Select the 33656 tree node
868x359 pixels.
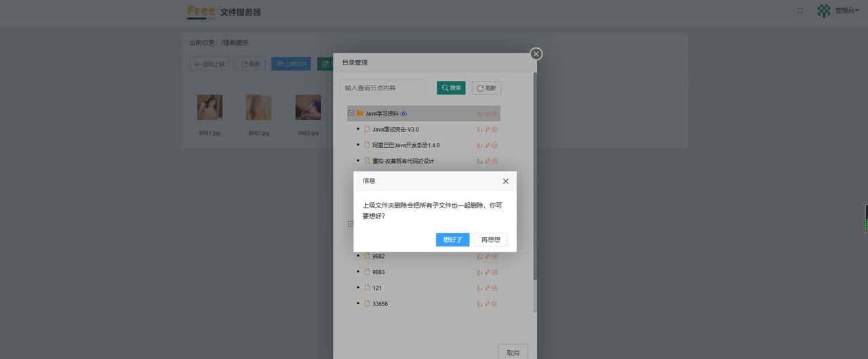pyautogui.click(x=380, y=304)
